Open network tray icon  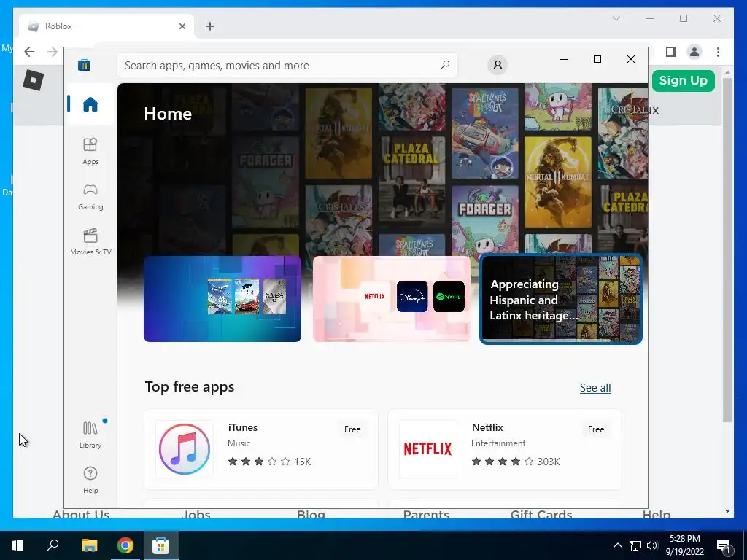pyautogui.click(x=635, y=545)
